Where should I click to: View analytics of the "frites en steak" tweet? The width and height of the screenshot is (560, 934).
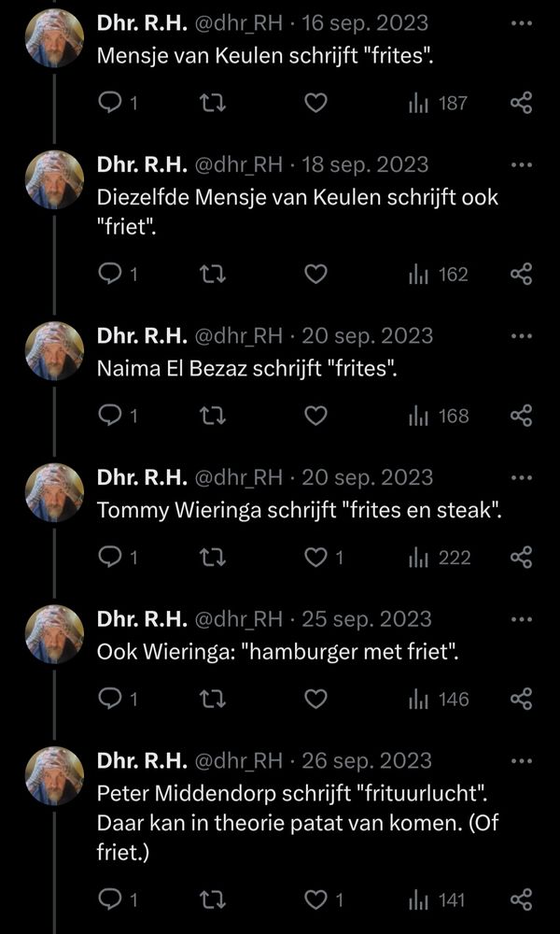click(x=440, y=558)
